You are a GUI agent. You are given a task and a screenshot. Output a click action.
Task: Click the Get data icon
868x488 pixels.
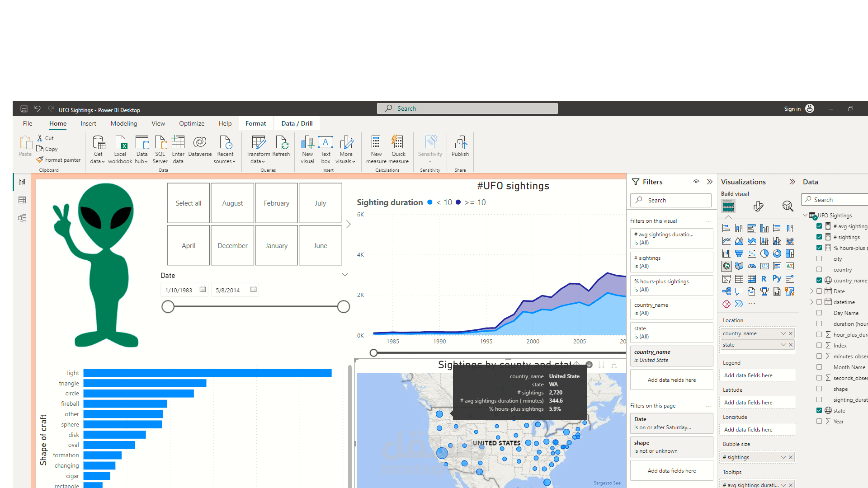point(98,149)
